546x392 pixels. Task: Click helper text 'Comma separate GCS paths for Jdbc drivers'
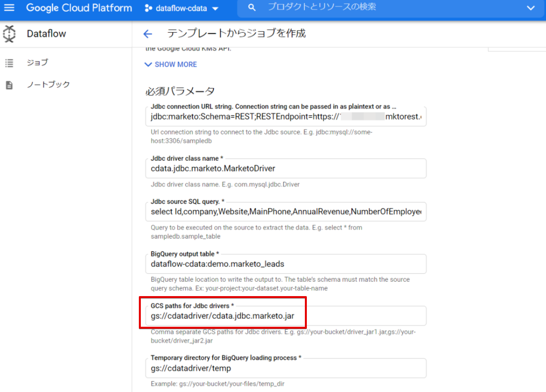point(283,336)
